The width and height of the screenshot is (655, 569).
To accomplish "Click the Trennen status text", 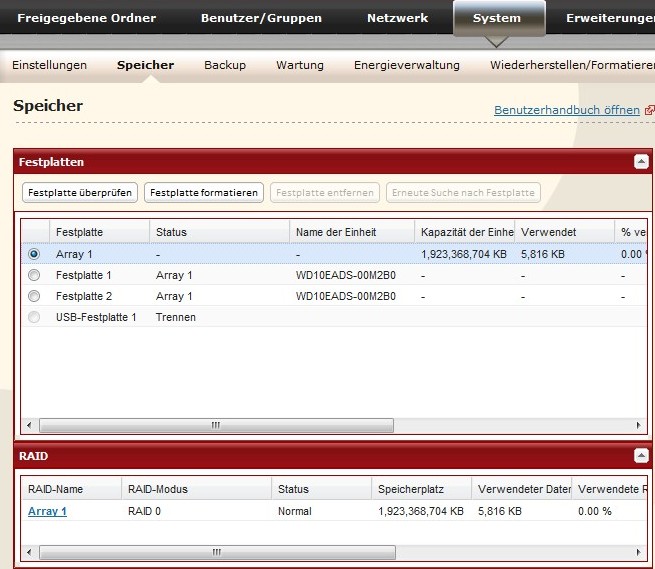I will (x=175, y=317).
